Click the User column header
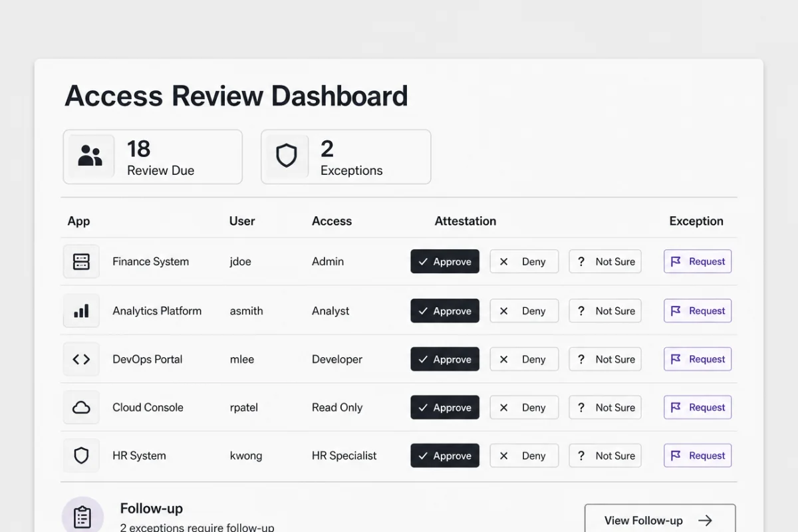Image resolution: width=798 pixels, height=532 pixels. tap(242, 221)
